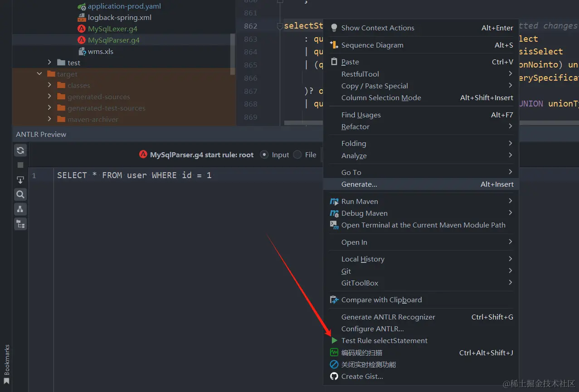579x392 pixels.
Task: Click the XML icon of logback-spring.xml
Action: pyautogui.click(x=82, y=18)
